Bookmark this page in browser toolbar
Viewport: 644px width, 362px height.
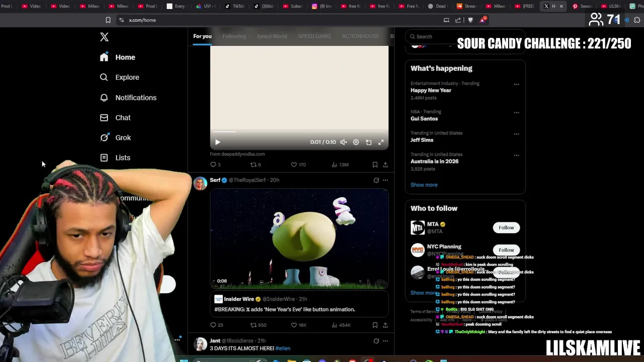(x=108, y=20)
